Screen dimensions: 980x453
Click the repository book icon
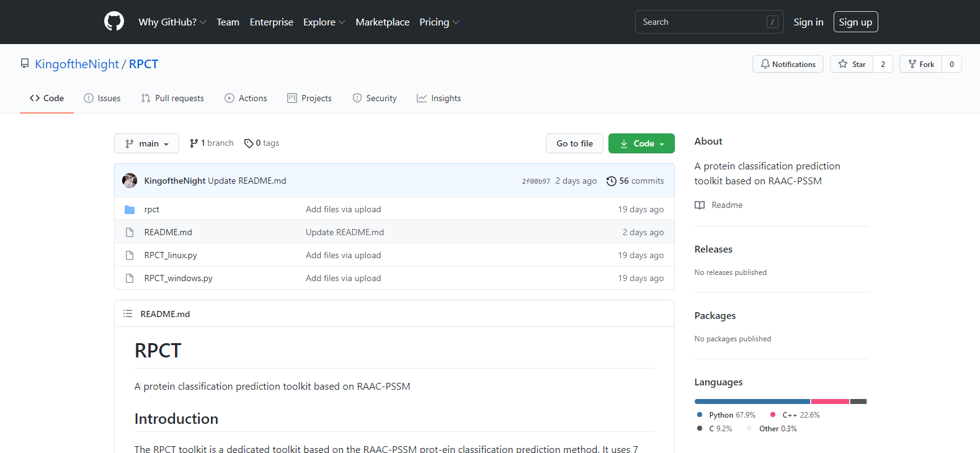[x=25, y=64]
